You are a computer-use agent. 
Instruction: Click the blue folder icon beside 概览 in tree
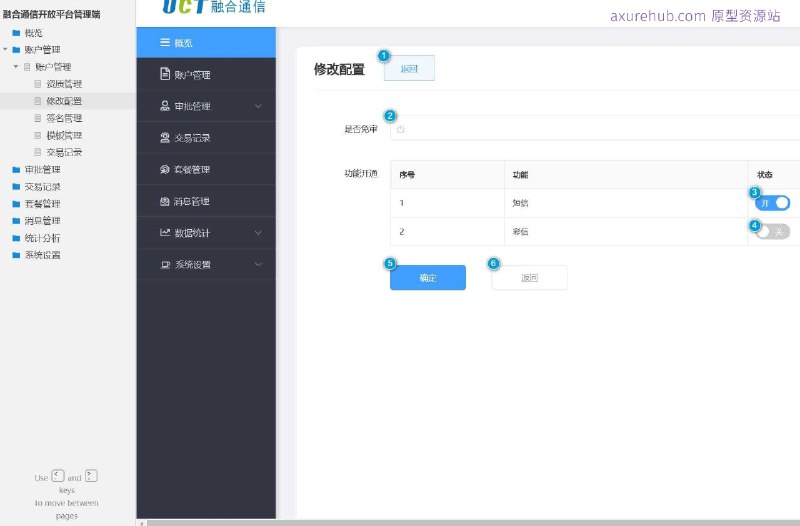pos(16,33)
